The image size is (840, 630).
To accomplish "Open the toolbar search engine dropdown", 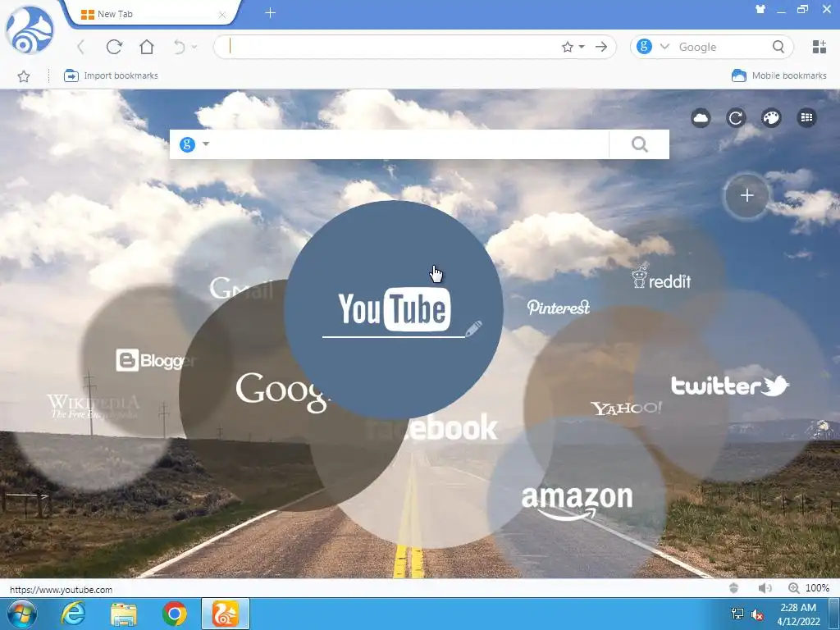I will [x=664, y=47].
